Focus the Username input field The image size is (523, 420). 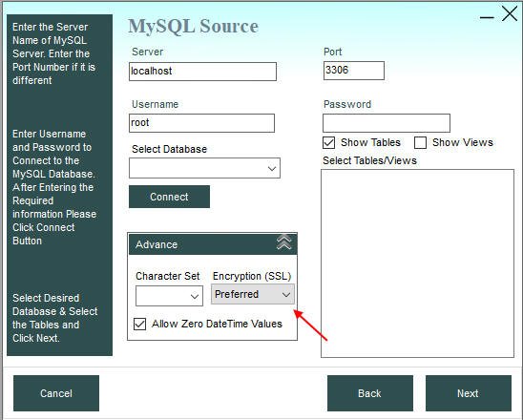[201, 123]
